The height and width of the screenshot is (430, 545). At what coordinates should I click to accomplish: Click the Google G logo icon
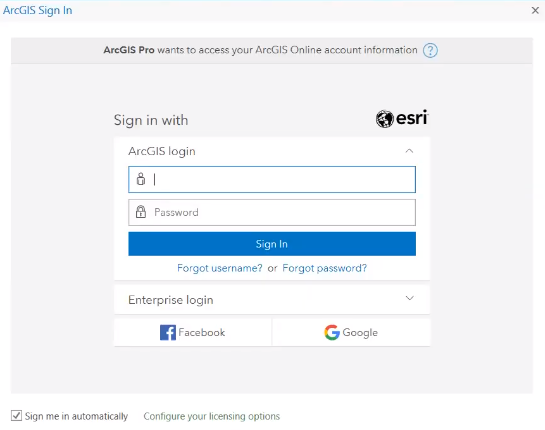pyautogui.click(x=332, y=332)
